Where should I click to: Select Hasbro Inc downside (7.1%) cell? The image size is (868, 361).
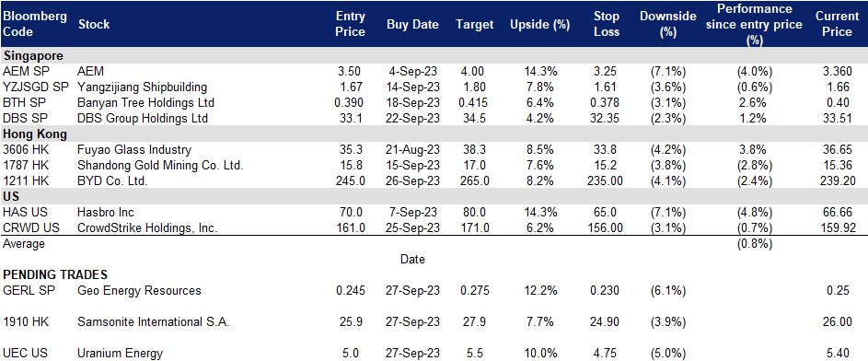click(667, 212)
